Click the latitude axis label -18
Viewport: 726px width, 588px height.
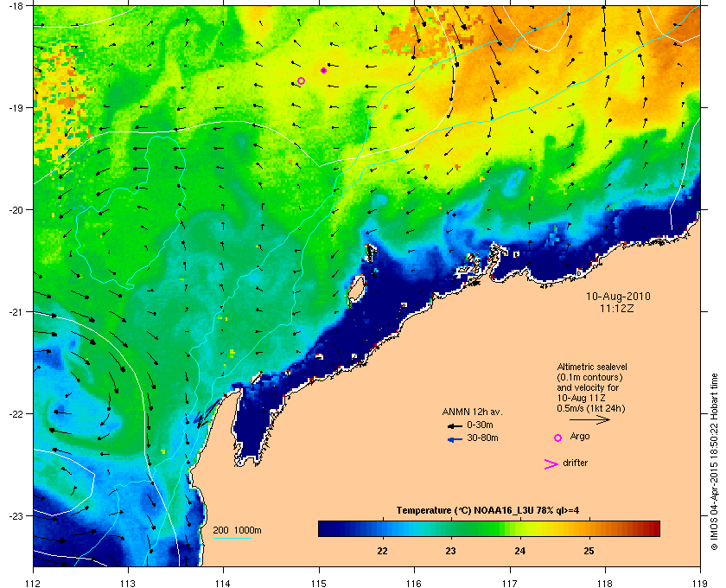coord(16,5)
